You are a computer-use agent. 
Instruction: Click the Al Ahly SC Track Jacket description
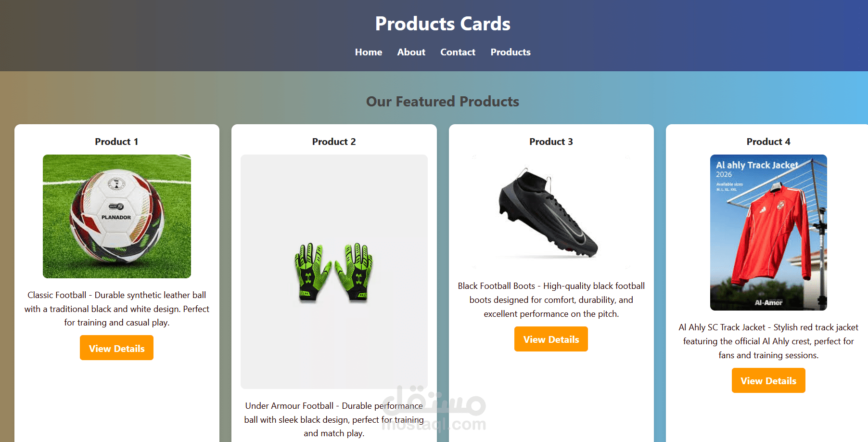coord(768,341)
